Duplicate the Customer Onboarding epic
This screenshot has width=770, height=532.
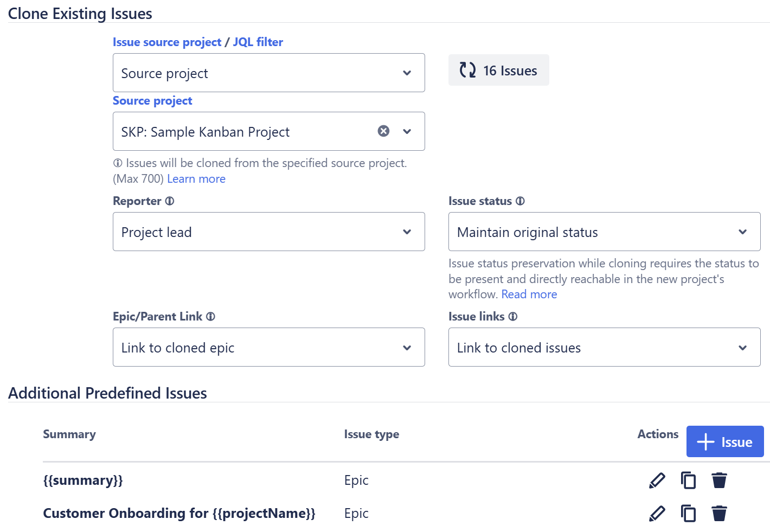tap(688, 513)
